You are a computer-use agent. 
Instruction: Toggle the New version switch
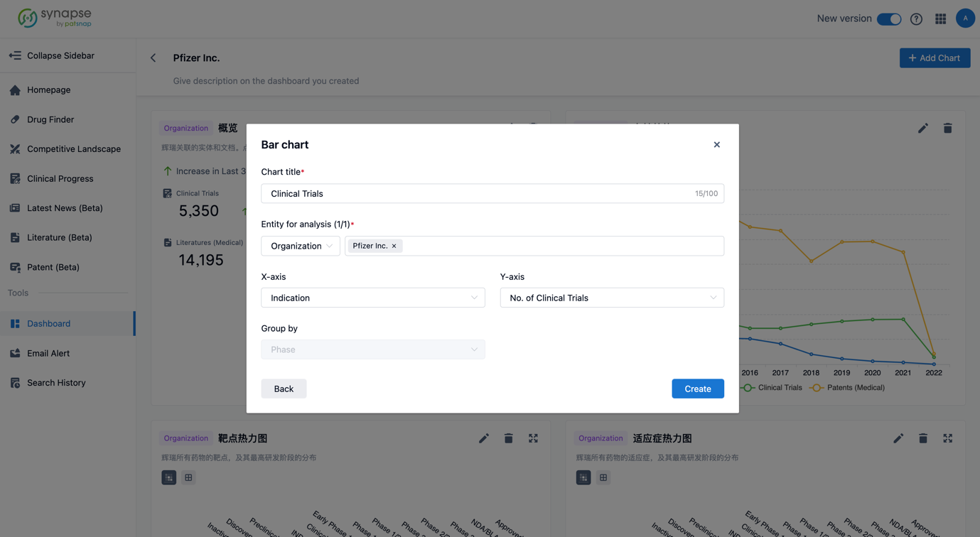point(888,19)
